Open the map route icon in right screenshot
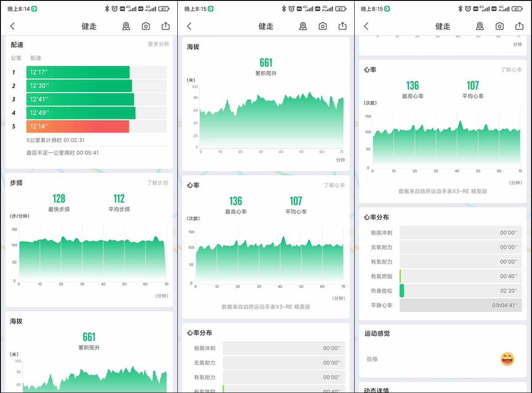Screen dimensions: 532x393 tap(480, 27)
